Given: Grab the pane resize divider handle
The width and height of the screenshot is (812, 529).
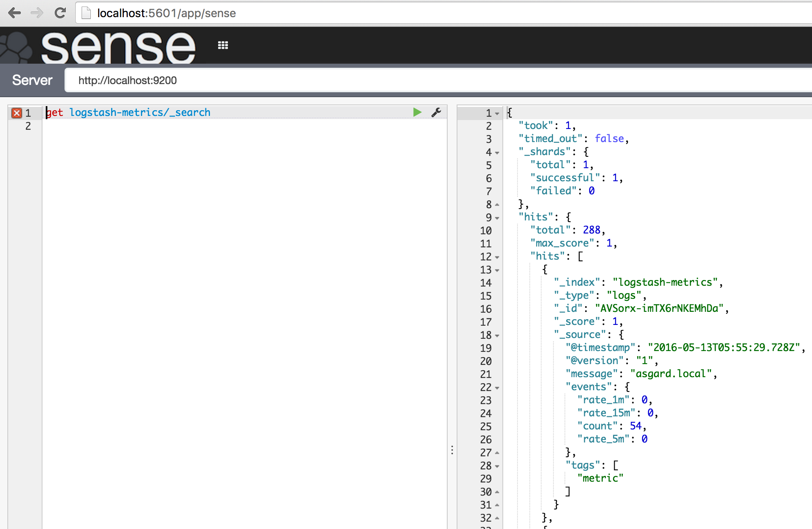Looking at the screenshot, I should point(452,450).
